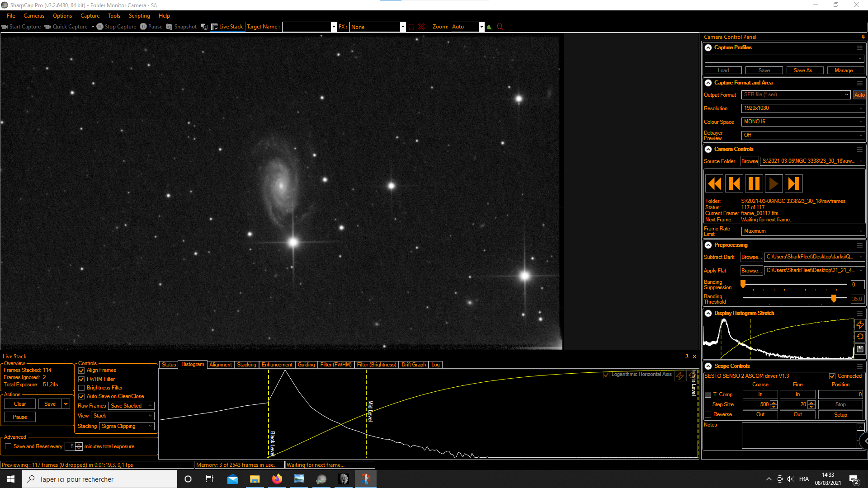Uncheck the Align Frames option
Image resolution: width=868 pixels, height=488 pixels.
click(x=81, y=371)
